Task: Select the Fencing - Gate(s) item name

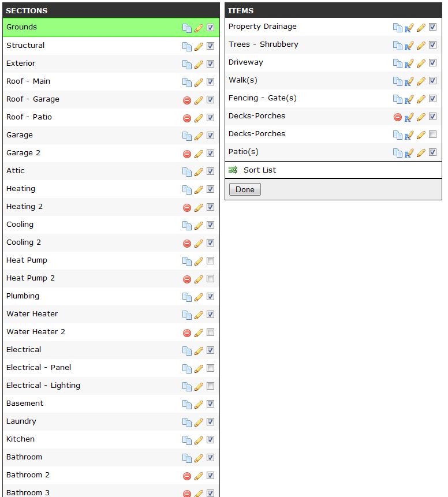Action: pyautogui.click(x=263, y=98)
